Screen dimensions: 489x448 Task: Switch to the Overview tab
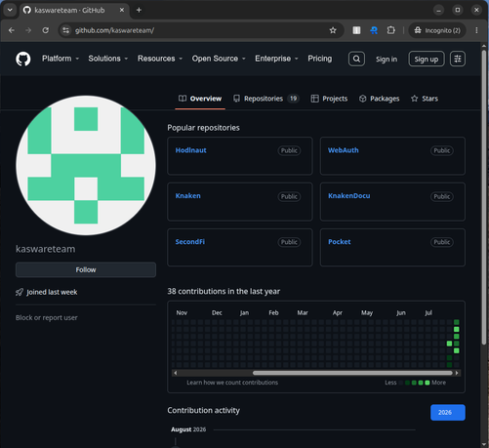(200, 99)
